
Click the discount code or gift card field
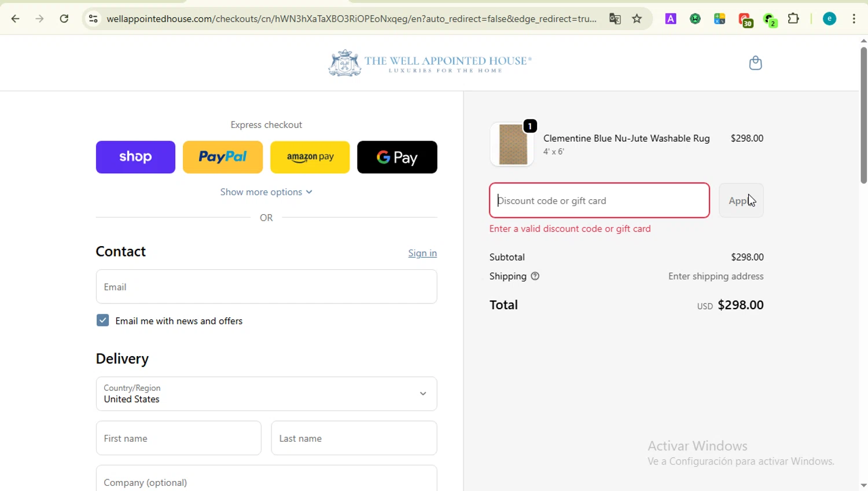[599, 200]
